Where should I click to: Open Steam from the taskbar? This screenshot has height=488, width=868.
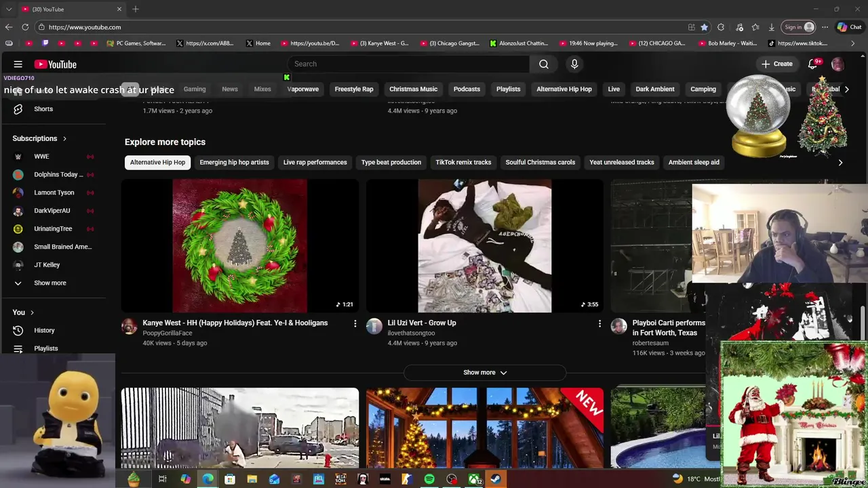(x=496, y=479)
